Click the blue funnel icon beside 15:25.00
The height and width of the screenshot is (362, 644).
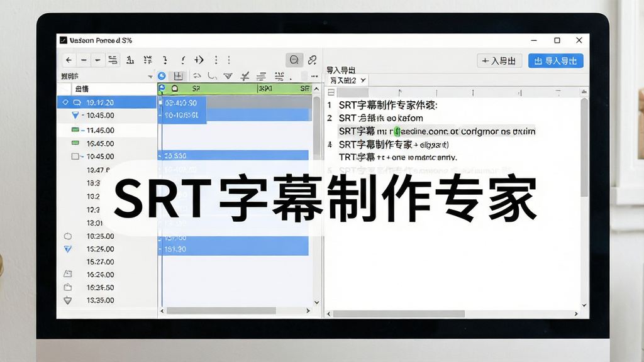point(68,249)
